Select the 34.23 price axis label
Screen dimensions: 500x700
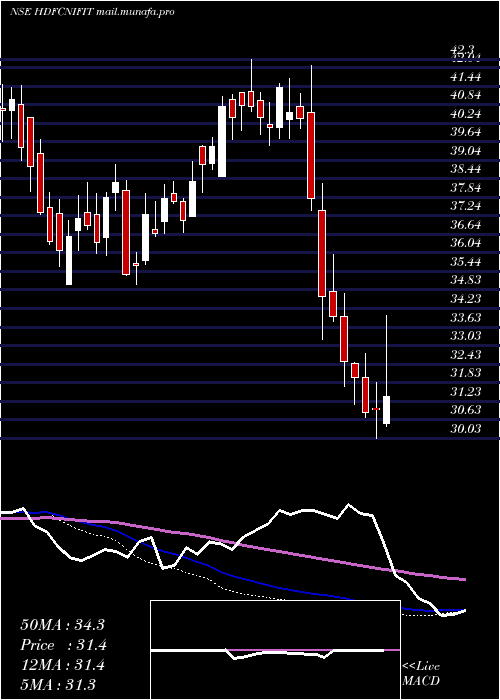point(465,300)
